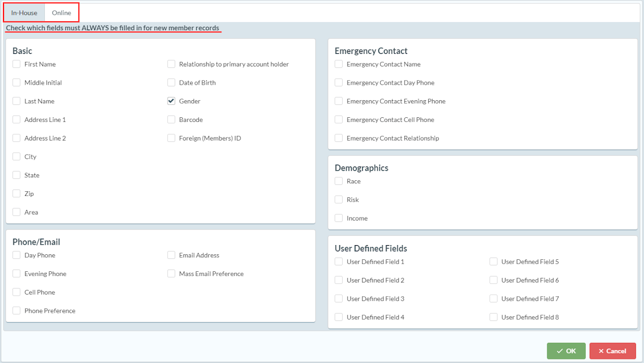The width and height of the screenshot is (644, 363).
Task: Enable Mass Email Preference checkbox
Action: [x=172, y=274]
